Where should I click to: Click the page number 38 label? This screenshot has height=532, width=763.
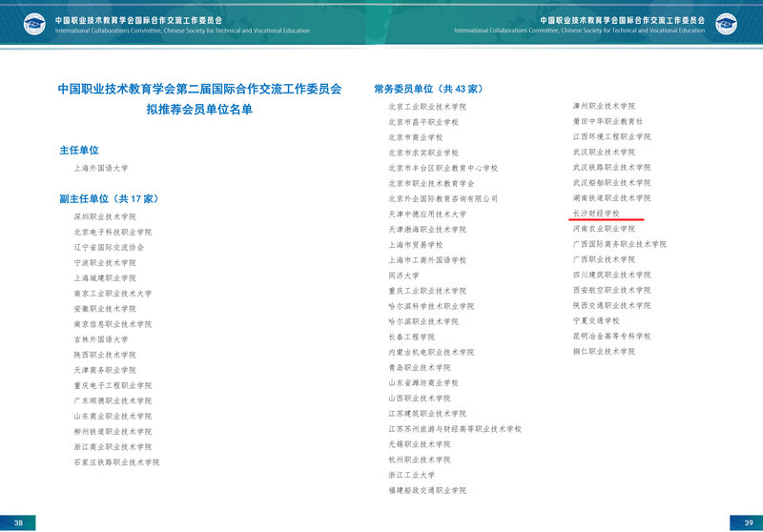pyautogui.click(x=18, y=522)
